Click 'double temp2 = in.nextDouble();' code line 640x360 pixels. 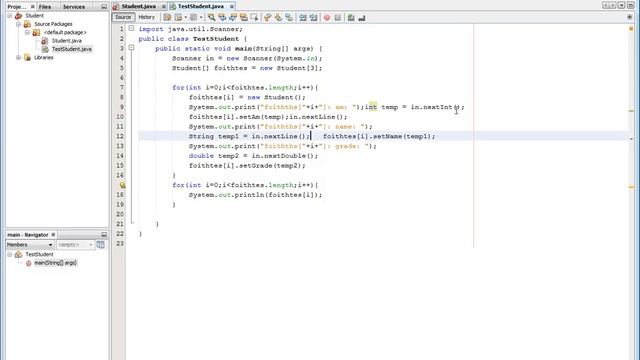253,156
